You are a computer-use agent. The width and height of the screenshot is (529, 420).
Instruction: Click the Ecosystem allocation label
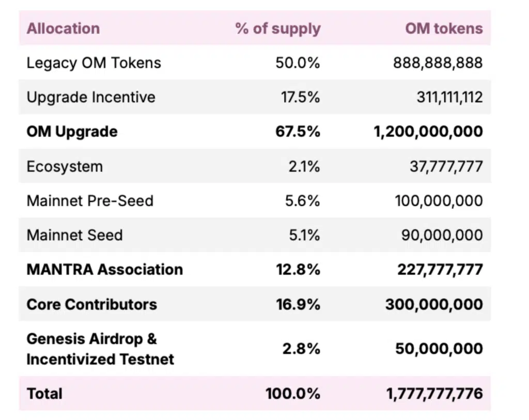point(65,166)
